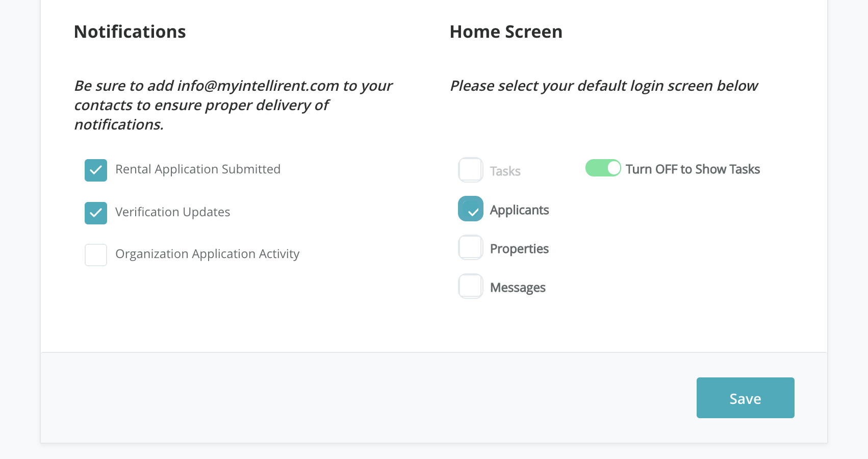The width and height of the screenshot is (868, 459).
Task: Uncheck the Applicants home screen checkbox
Action: click(471, 209)
